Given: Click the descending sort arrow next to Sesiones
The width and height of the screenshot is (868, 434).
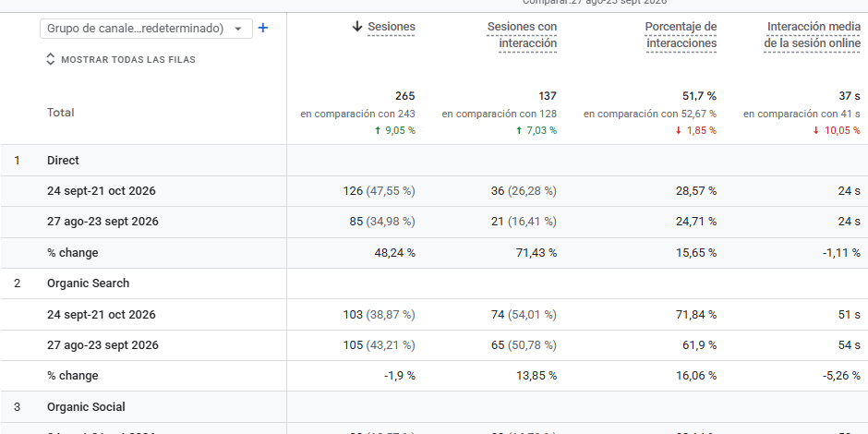Looking at the screenshot, I should point(357,26).
